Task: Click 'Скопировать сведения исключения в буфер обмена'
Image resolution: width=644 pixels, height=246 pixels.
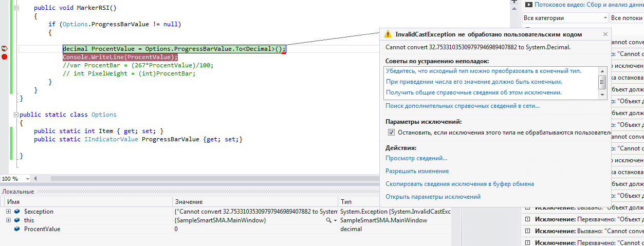Action: [459, 184]
